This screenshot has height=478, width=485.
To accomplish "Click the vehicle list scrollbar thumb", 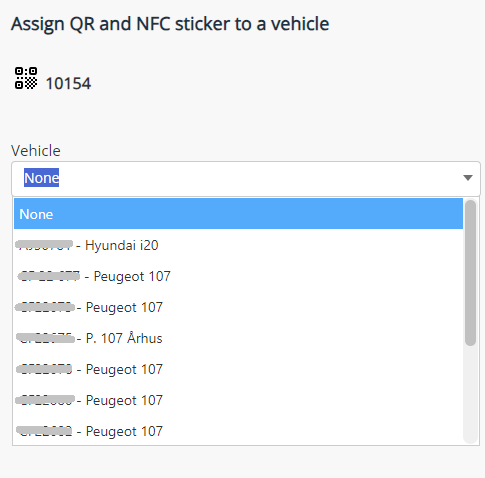I will [470, 273].
